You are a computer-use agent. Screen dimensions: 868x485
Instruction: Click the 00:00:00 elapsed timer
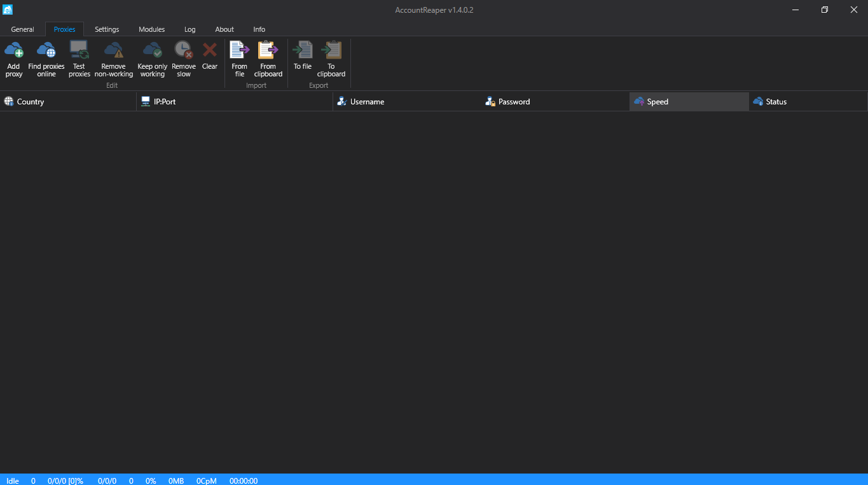click(x=244, y=481)
